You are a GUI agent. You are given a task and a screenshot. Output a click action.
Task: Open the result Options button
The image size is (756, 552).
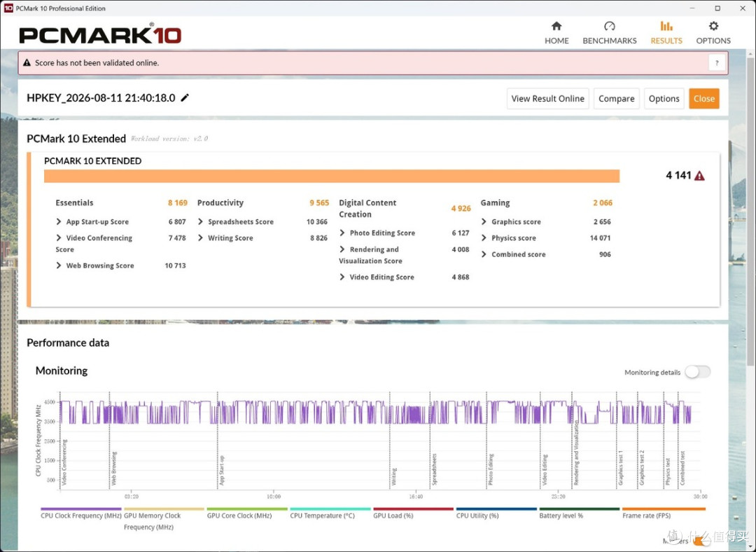click(664, 99)
